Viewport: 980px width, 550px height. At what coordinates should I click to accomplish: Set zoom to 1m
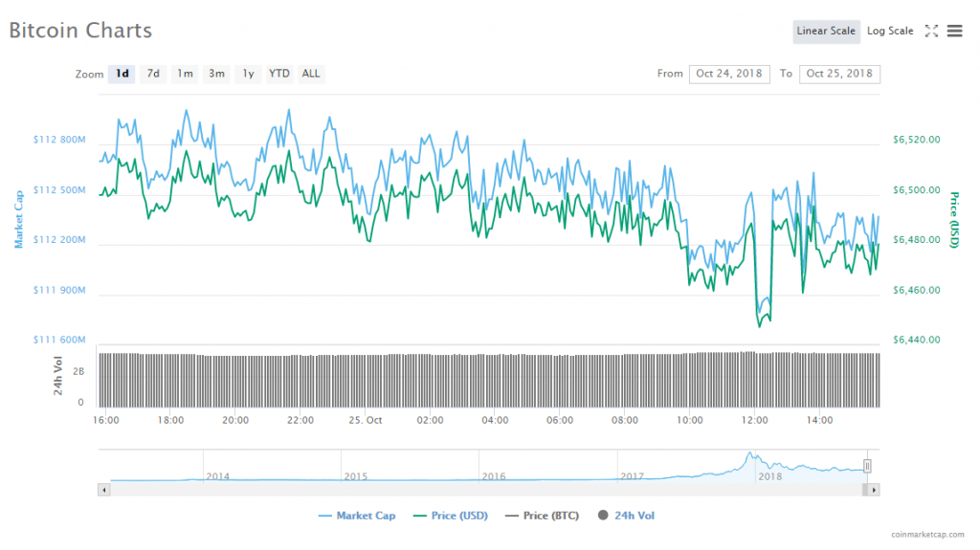click(x=185, y=74)
